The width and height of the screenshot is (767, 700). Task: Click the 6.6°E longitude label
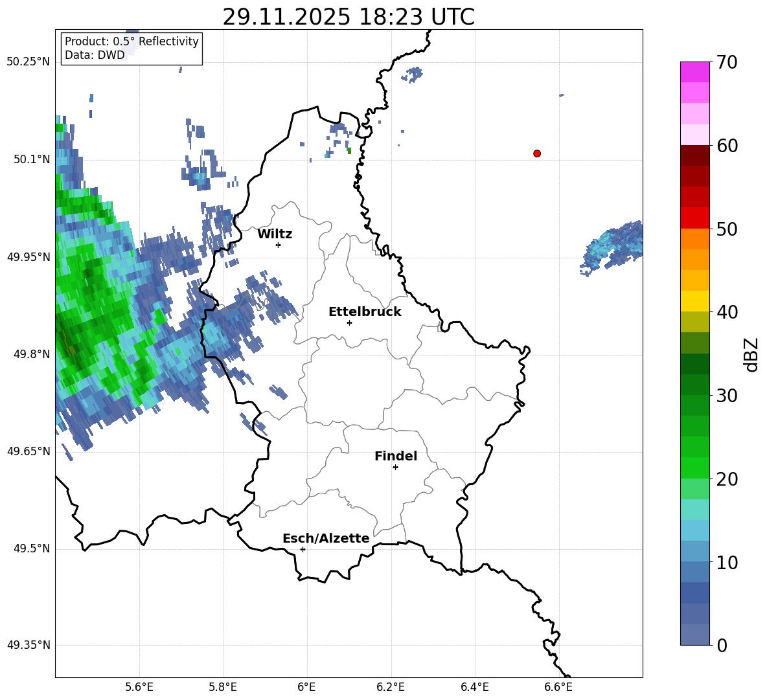[x=558, y=687]
